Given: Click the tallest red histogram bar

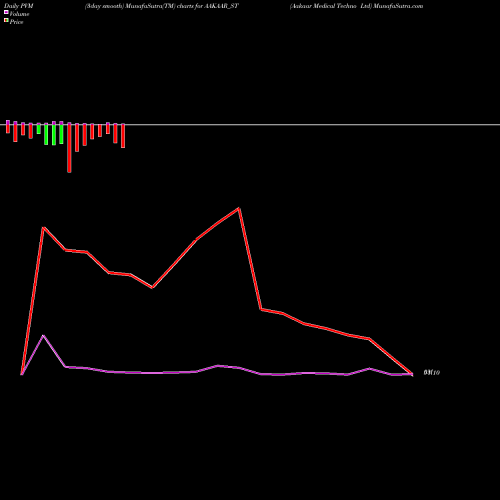Looking at the screenshot, I should pos(69,148).
